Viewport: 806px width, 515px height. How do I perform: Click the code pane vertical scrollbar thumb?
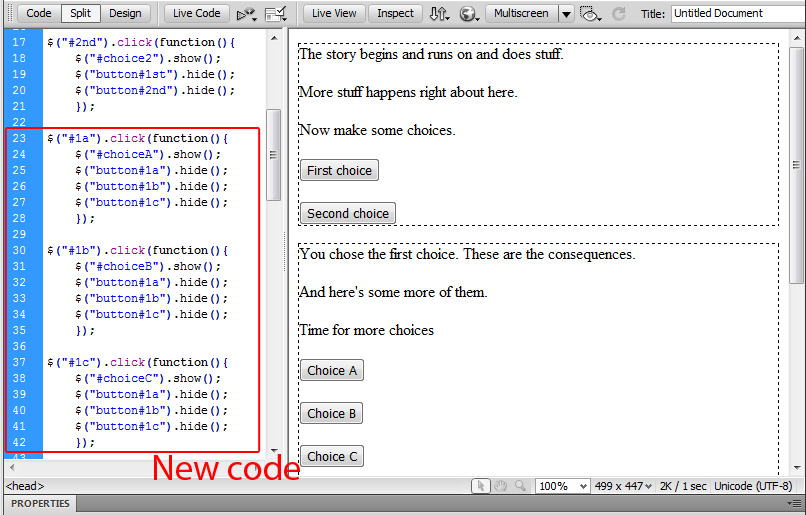pyautogui.click(x=274, y=154)
